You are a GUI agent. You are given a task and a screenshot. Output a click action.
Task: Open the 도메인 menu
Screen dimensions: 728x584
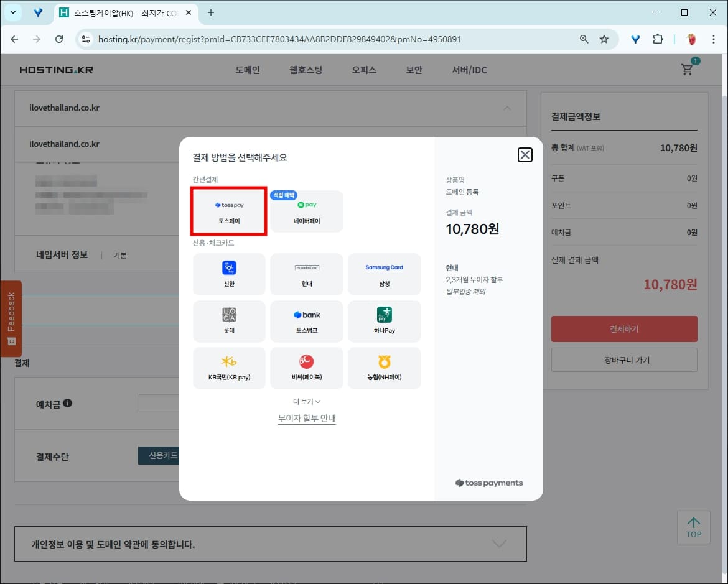point(248,70)
